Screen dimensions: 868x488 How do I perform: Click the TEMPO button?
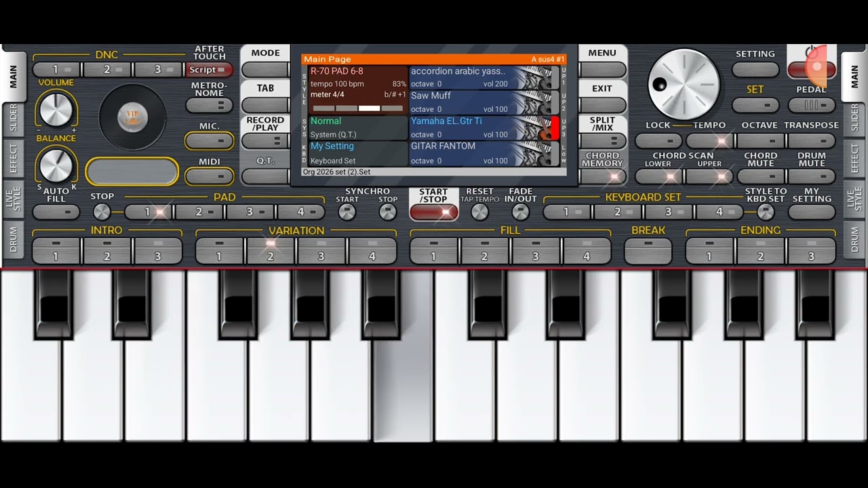pyautogui.click(x=709, y=141)
